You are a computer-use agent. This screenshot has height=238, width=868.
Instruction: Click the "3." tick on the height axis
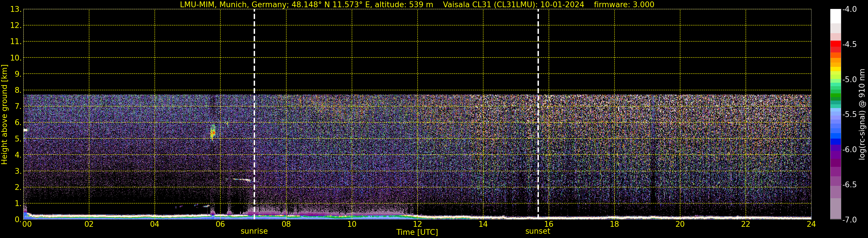(18, 171)
